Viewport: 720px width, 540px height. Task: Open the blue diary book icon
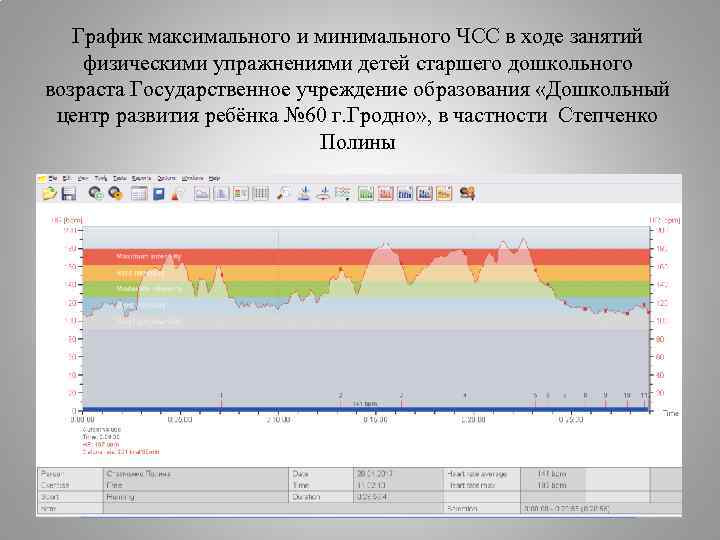click(159, 193)
